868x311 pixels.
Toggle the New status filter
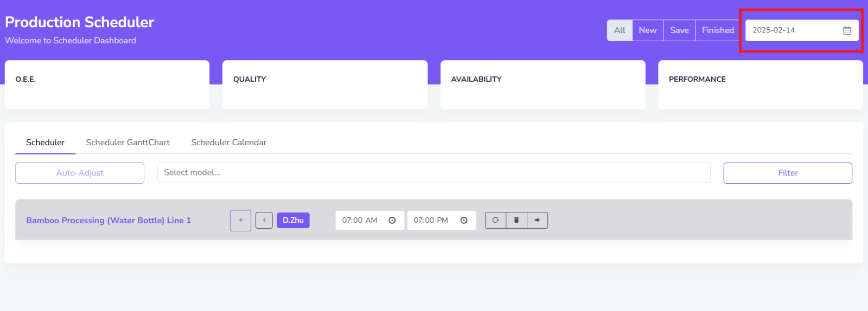(x=647, y=30)
